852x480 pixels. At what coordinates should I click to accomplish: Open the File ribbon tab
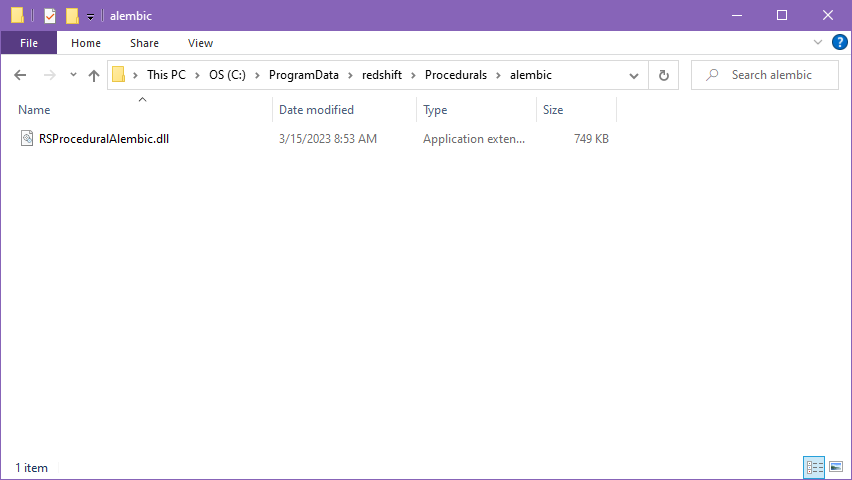coord(29,43)
